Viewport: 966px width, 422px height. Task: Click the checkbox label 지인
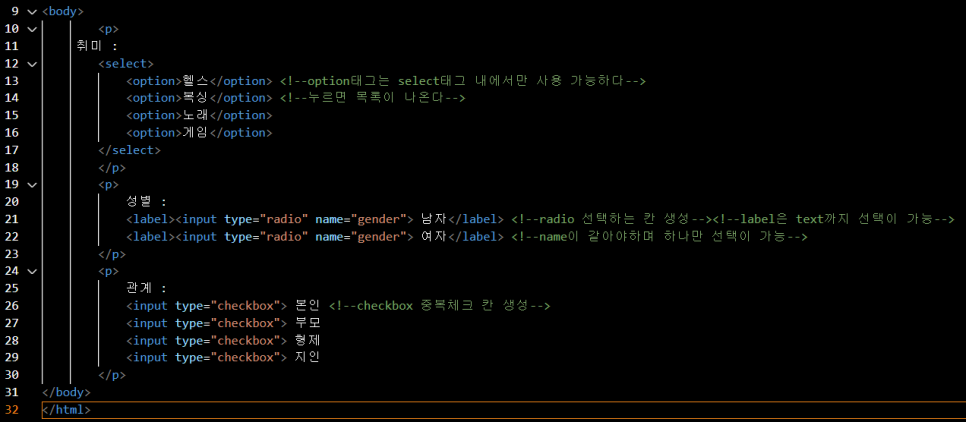pos(307,357)
